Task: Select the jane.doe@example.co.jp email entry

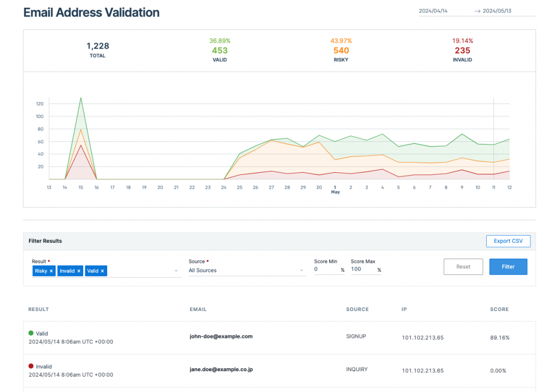Action: pos(221,369)
